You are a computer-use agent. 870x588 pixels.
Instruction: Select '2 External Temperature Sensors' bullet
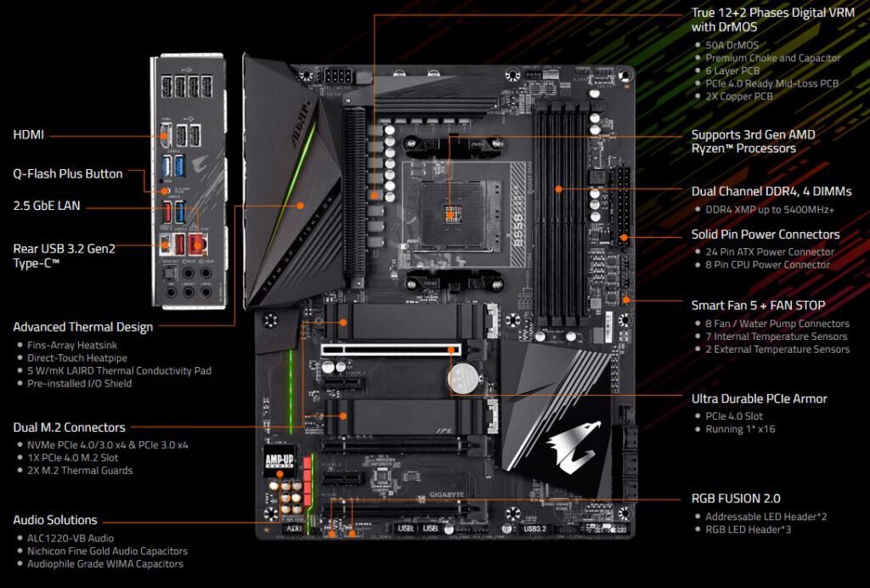(777, 349)
